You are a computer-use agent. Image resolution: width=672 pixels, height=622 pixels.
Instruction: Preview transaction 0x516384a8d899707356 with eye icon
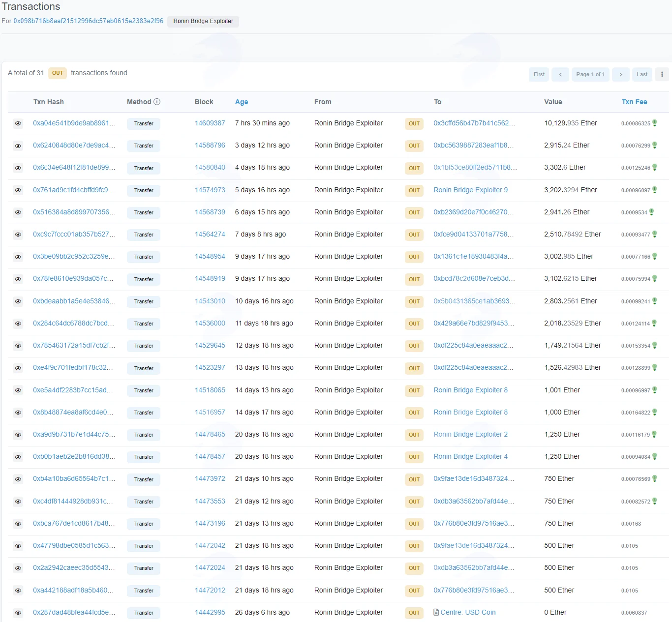tap(18, 212)
